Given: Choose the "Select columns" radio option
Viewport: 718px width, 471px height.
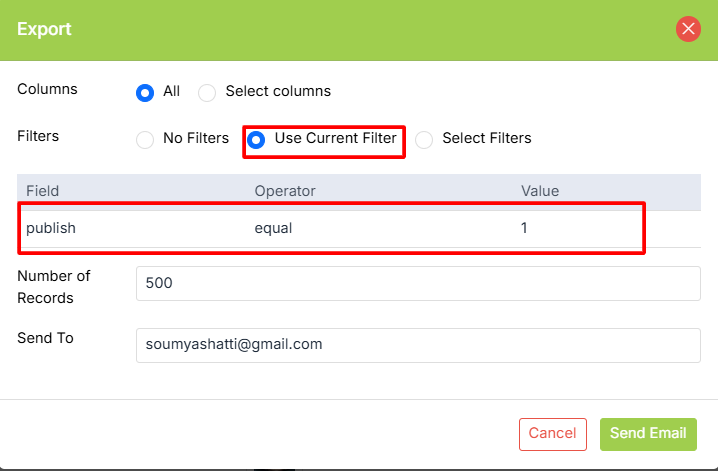Looking at the screenshot, I should point(207,92).
